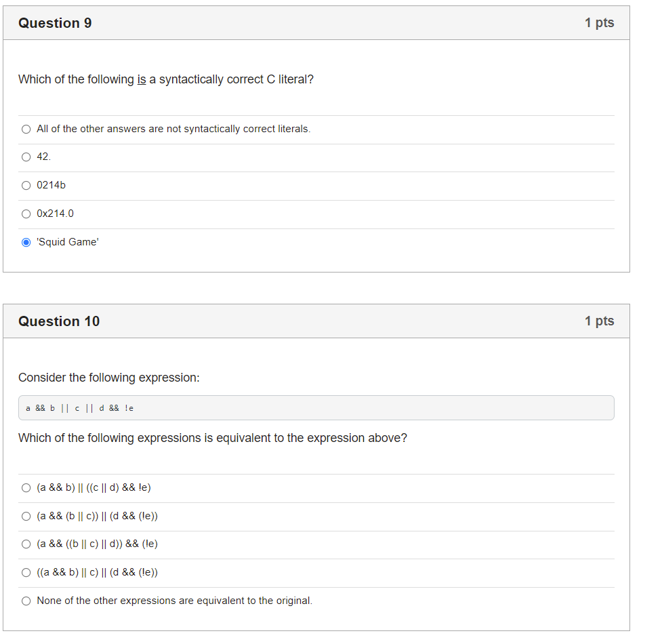
Task: Select the 'All of the other answers' radio option
Action: [x=26, y=129]
